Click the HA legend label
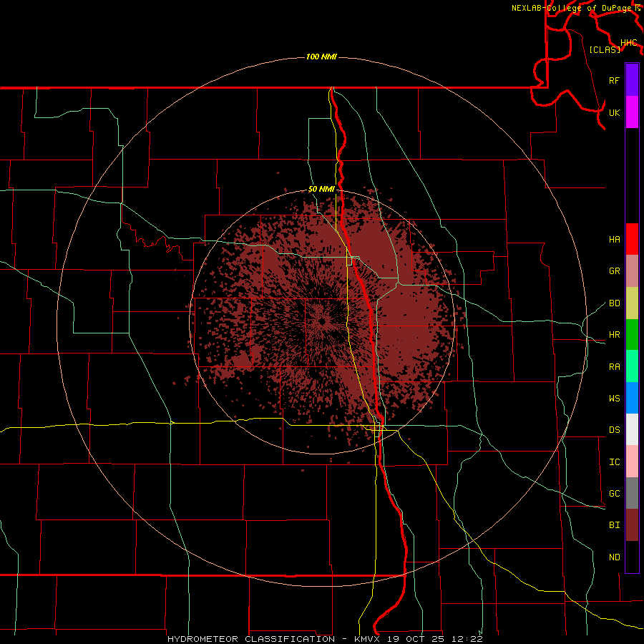This screenshot has height=644, width=644. [x=614, y=239]
